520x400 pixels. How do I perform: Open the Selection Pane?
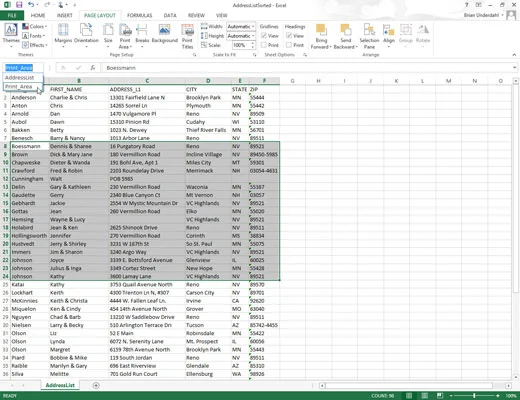(369, 36)
